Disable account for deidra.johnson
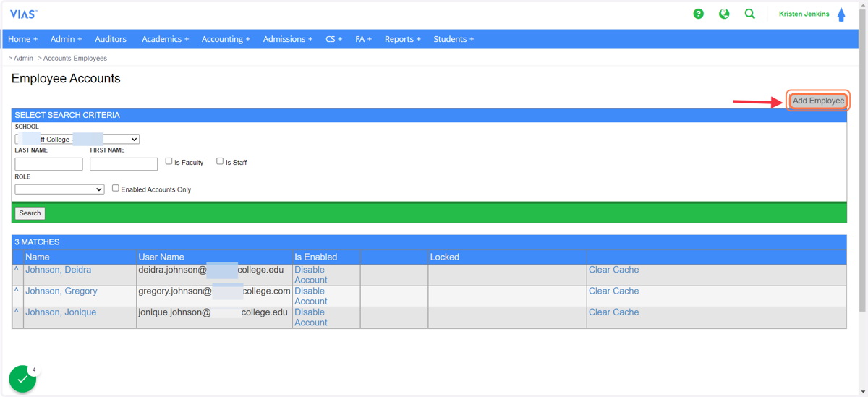Screen dimensions: 868x397 (x=311, y=275)
